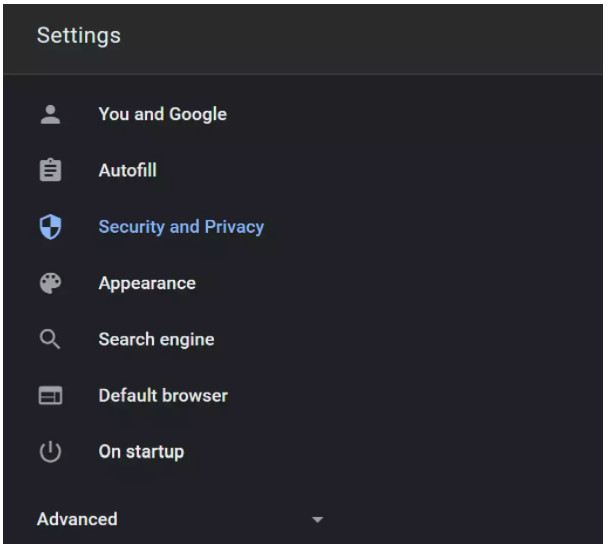Go to the Autofill settings section
Image resolution: width=607 pixels, height=549 pixels.
127,171
